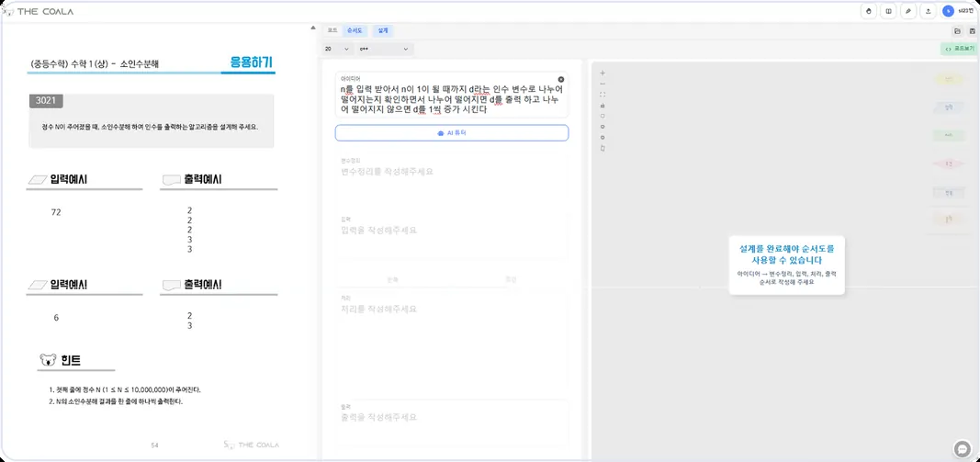
Task: Click the 힌트 heading
Action: tap(71, 360)
